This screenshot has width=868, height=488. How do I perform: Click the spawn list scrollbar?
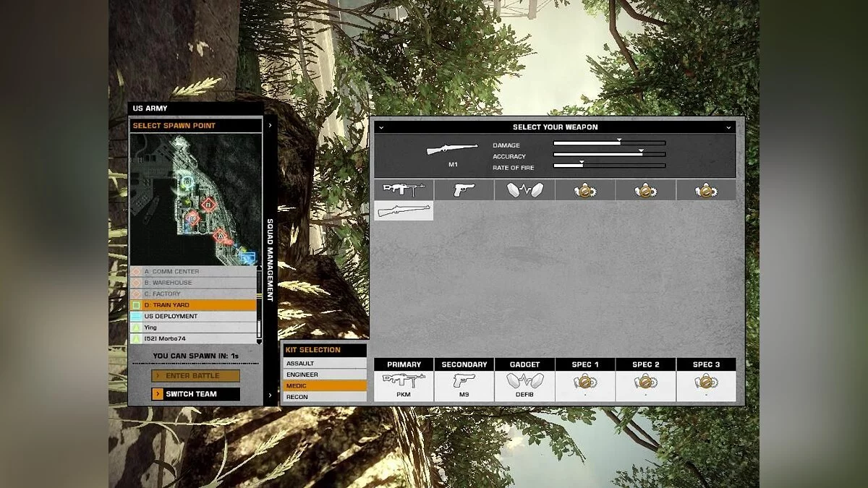coord(258,304)
